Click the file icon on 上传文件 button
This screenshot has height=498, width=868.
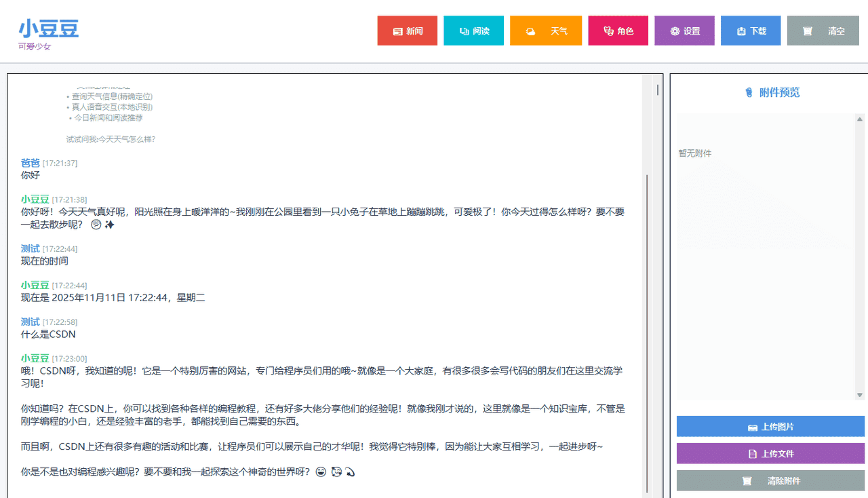[753, 453]
